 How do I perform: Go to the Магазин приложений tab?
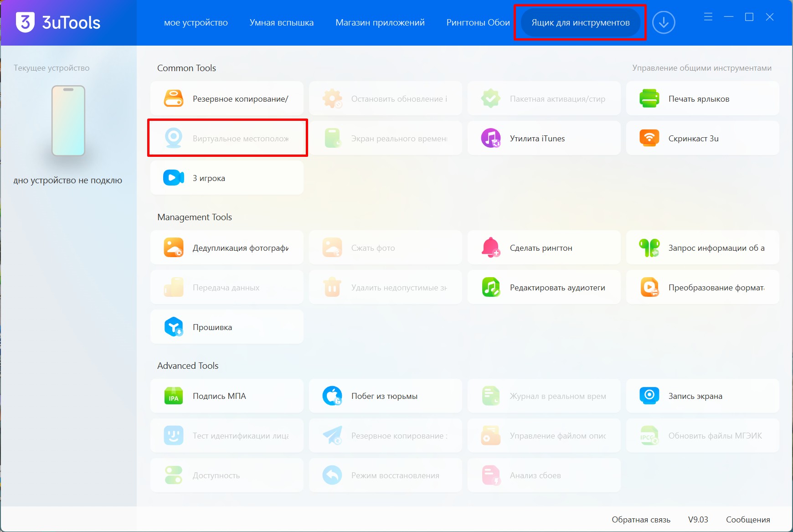pos(380,22)
